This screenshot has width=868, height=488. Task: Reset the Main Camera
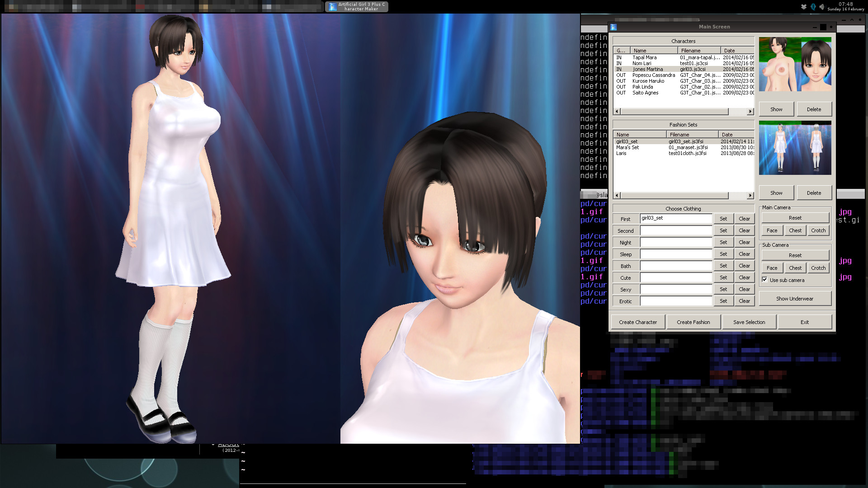[795, 218]
